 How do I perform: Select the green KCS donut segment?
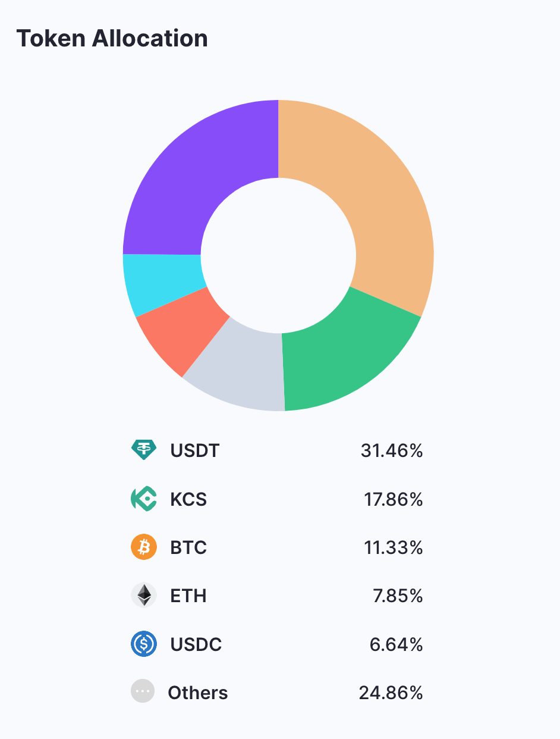point(351,357)
